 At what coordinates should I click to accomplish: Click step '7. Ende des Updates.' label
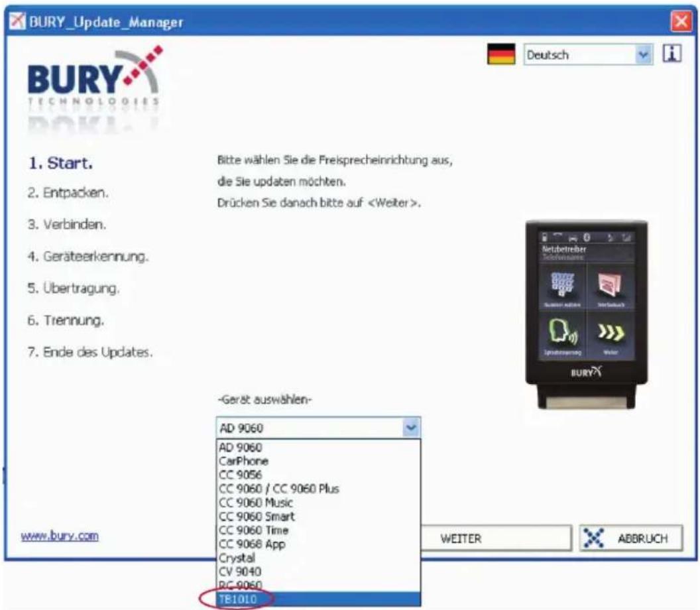(90, 352)
